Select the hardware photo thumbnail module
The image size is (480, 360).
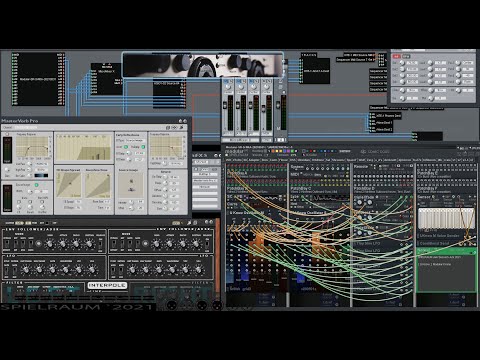pyautogui.click(x=202, y=64)
